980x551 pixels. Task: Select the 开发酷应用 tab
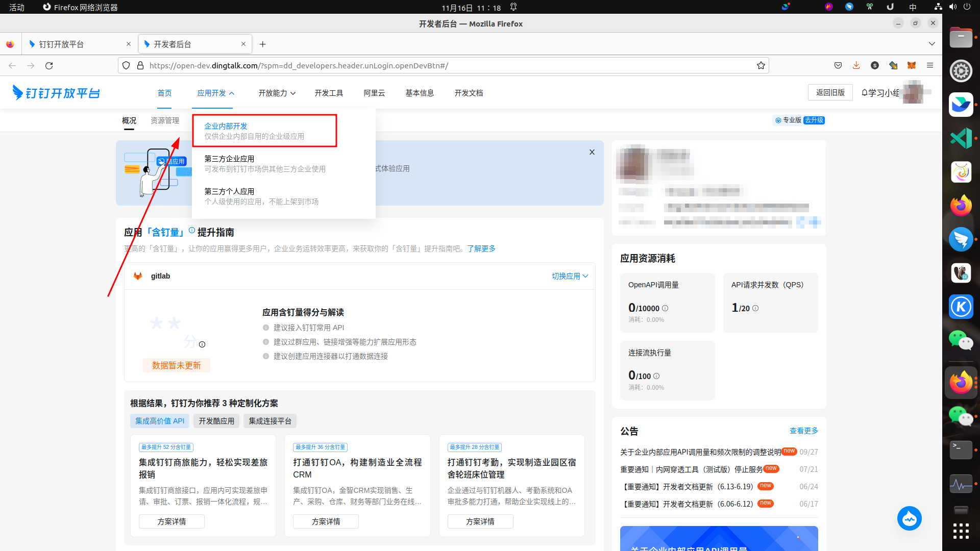tap(216, 421)
